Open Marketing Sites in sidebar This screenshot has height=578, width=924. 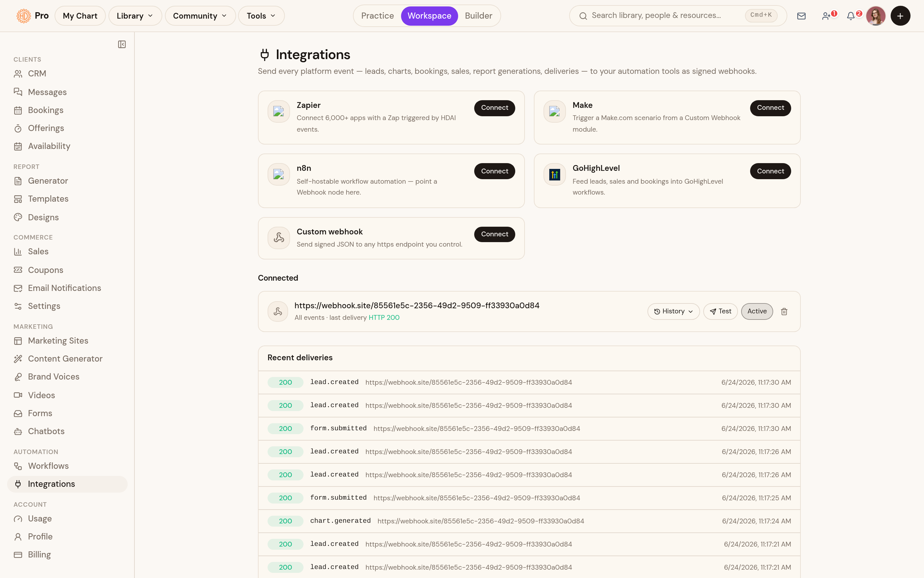67,341
